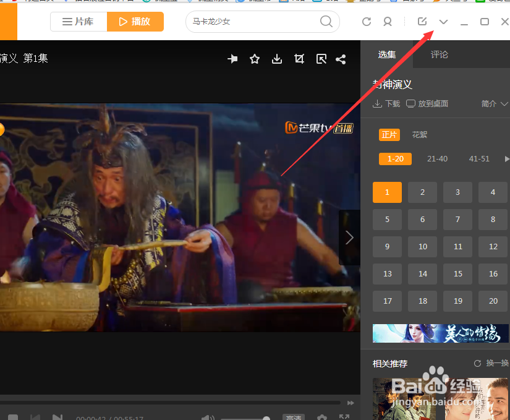Image resolution: width=510 pixels, height=420 pixels.
Task: Play episode 15
Action: tap(457, 274)
